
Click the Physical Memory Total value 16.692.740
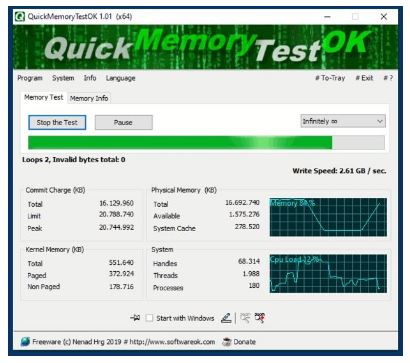242,202
